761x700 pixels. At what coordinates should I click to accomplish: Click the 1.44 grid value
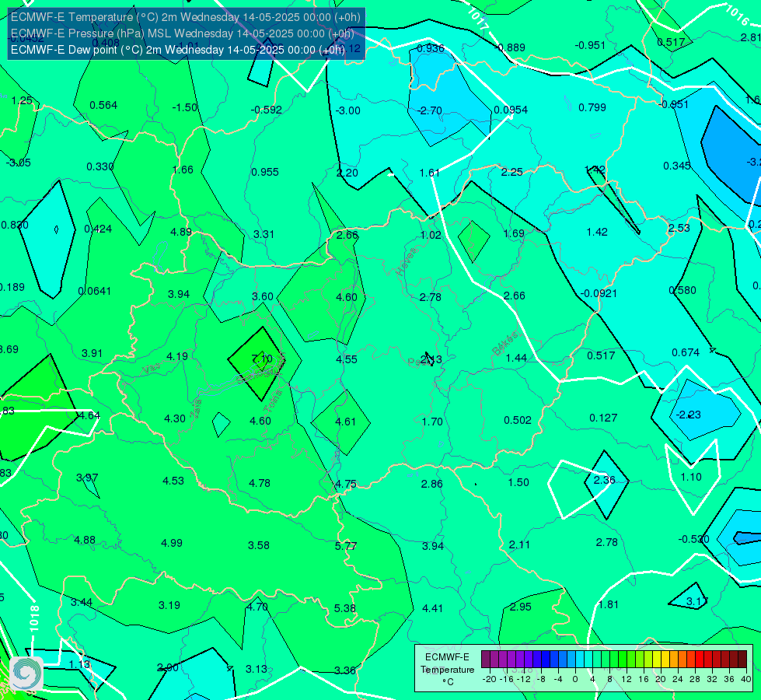tap(516, 358)
